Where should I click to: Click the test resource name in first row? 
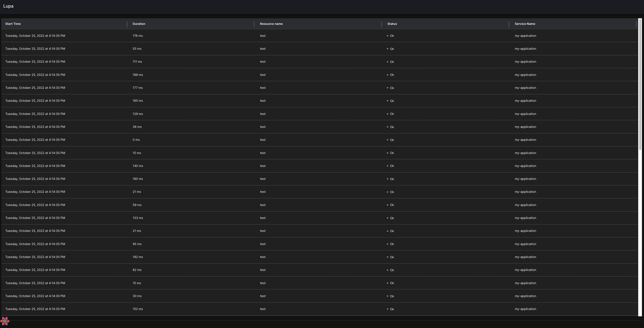click(263, 36)
